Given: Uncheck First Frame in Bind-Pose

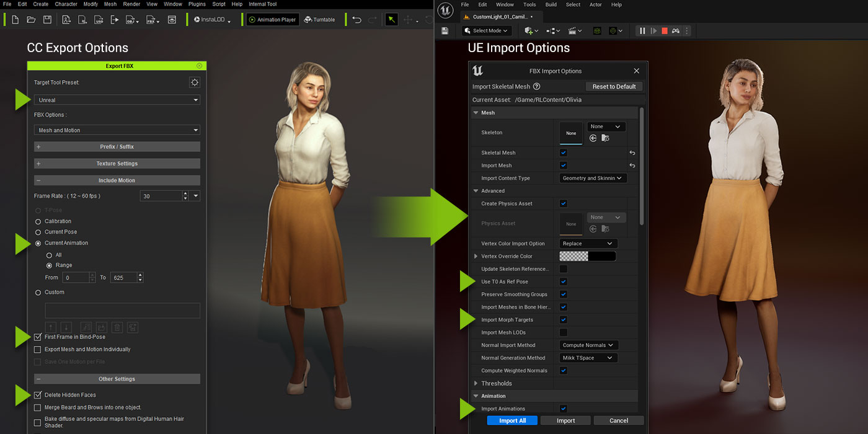Looking at the screenshot, I should click(x=38, y=337).
